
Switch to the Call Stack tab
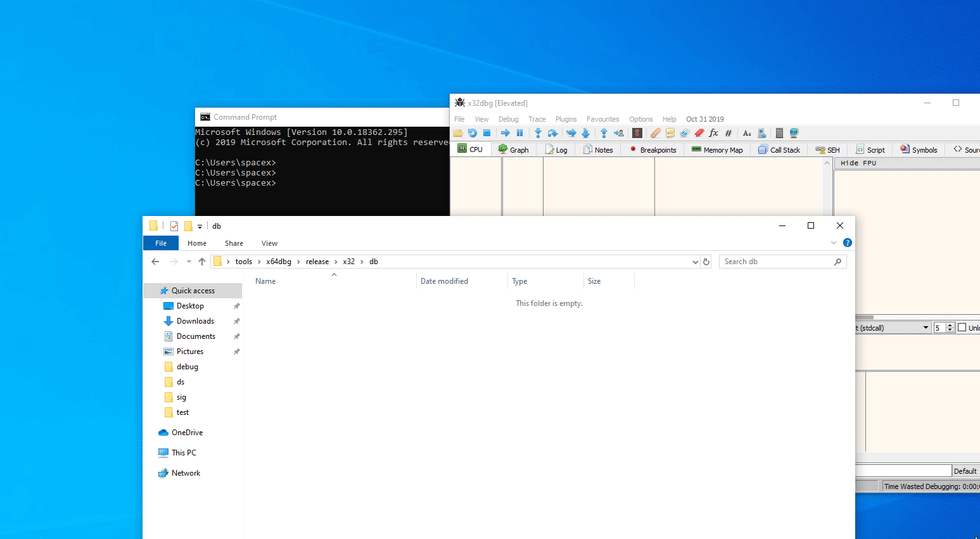coord(779,150)
